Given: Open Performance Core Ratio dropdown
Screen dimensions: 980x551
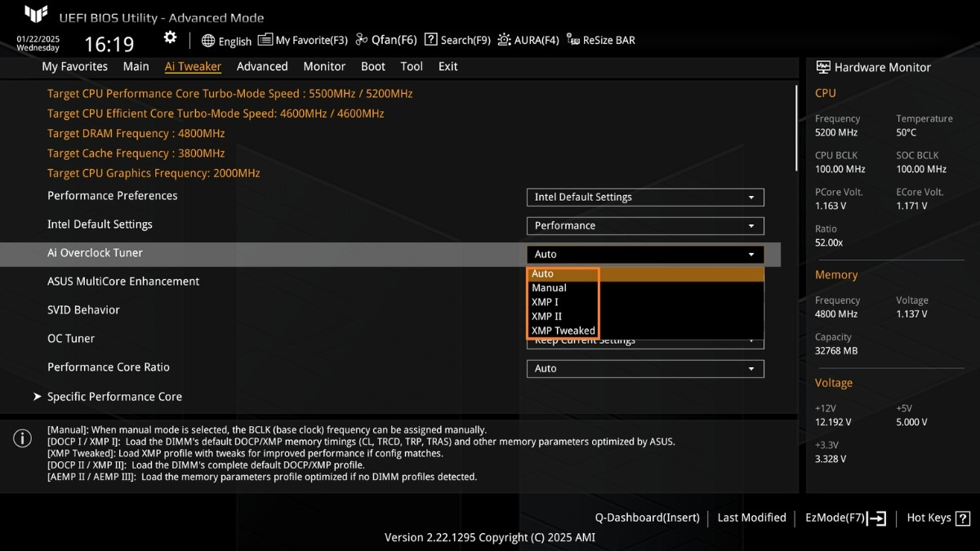Looking at the screenshot, I should point(645,368).
